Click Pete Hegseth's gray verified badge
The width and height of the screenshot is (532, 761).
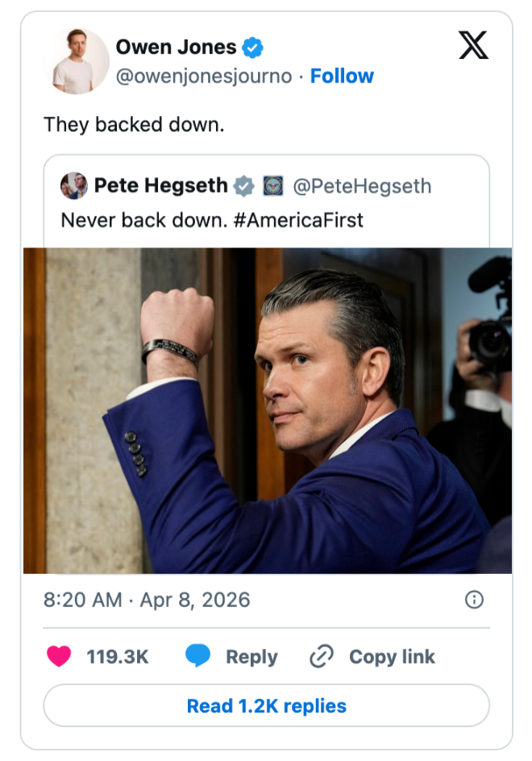[243, 186]
